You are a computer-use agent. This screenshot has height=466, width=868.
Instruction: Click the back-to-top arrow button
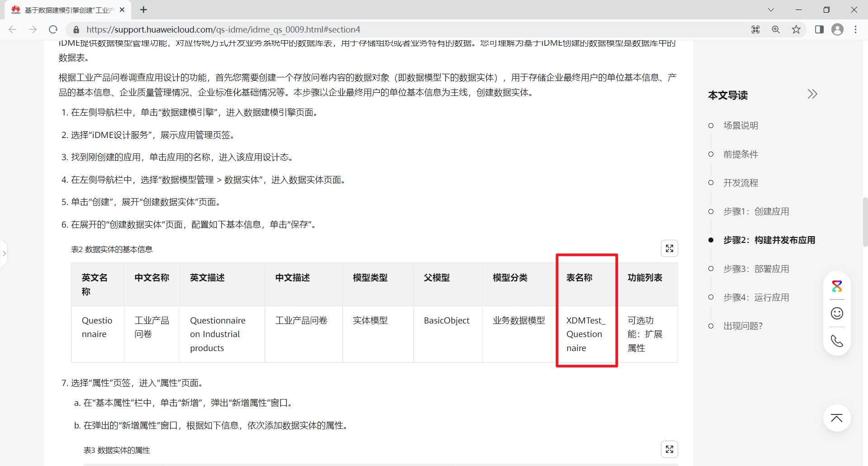(837, 418)
